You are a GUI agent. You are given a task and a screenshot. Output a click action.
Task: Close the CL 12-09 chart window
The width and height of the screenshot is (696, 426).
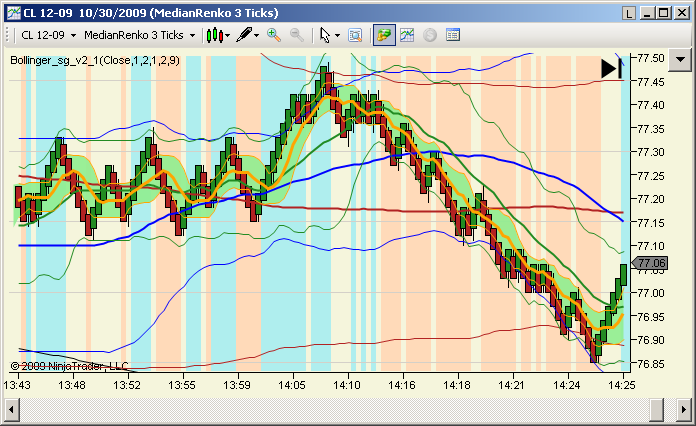pyautogui.click(x=681, y=13)
